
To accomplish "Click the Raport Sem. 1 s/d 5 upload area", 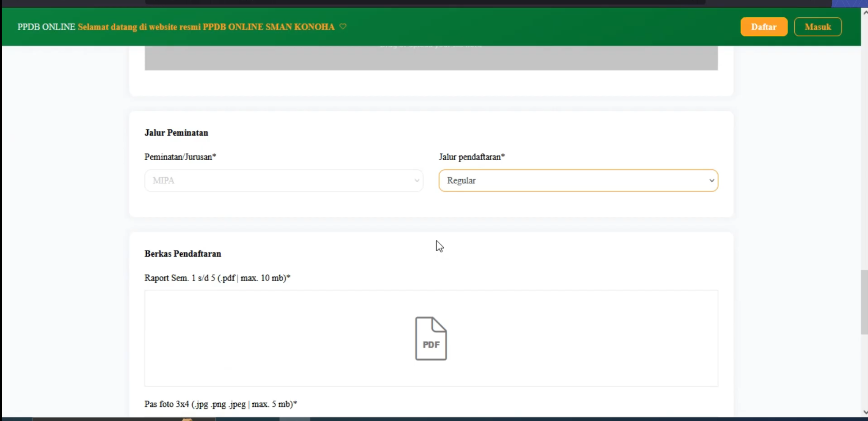I will coord(431,338).
